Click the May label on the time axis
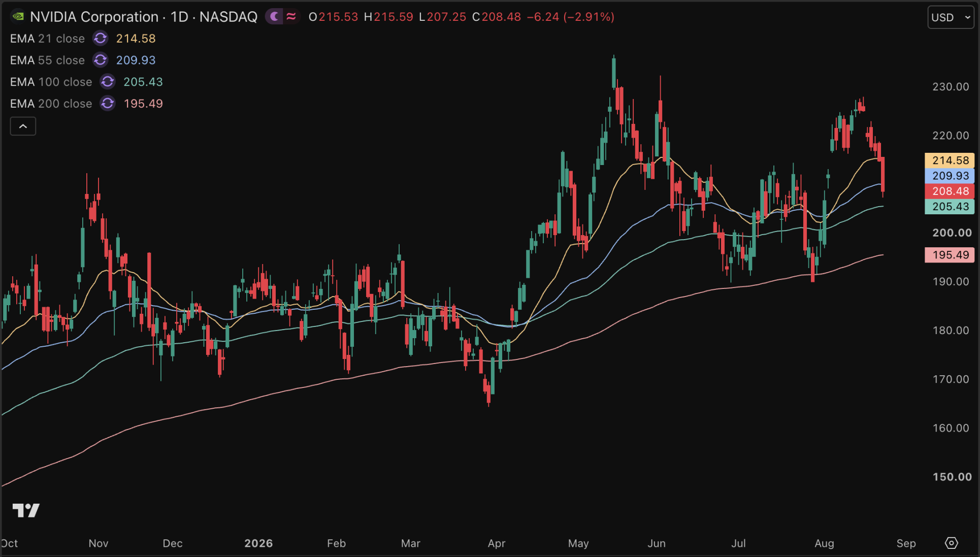 (578, 543)
